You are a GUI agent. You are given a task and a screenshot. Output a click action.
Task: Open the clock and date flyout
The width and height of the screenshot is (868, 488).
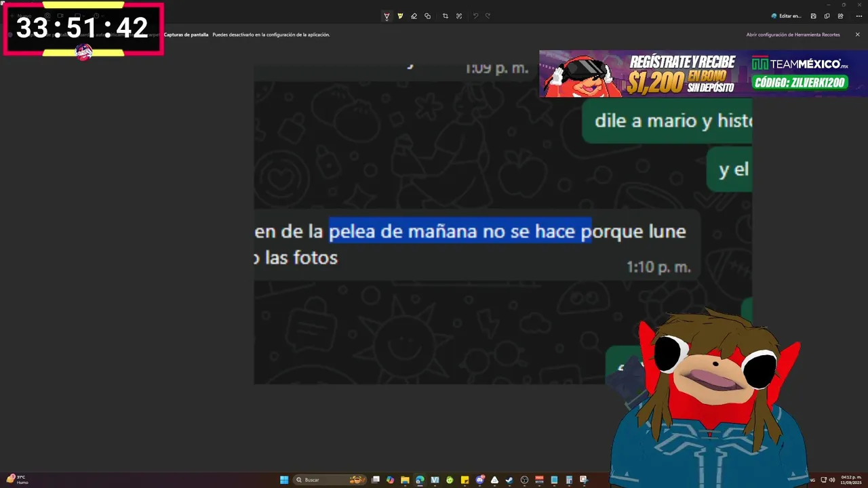coord(851,480)
